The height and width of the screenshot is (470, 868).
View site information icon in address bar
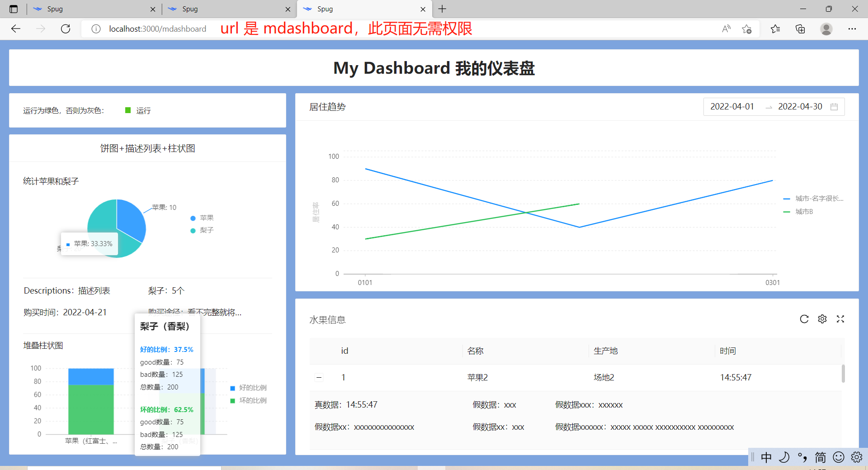pyautogui.click(x=96, y=29)
